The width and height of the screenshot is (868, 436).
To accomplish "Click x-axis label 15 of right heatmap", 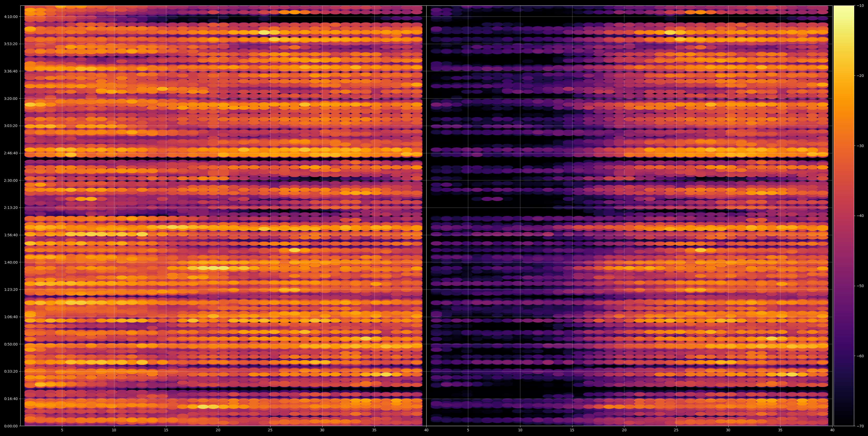I will [572, 430].
